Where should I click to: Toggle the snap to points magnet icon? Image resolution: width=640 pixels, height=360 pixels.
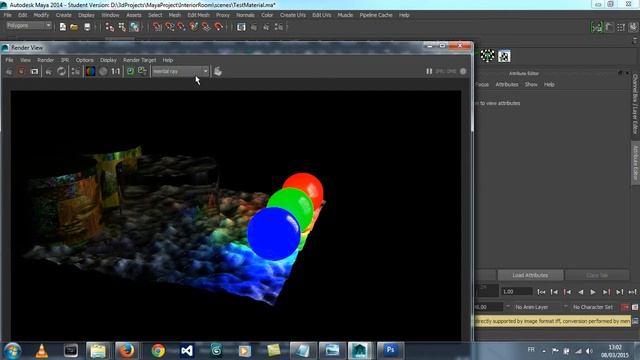(182, 27)
